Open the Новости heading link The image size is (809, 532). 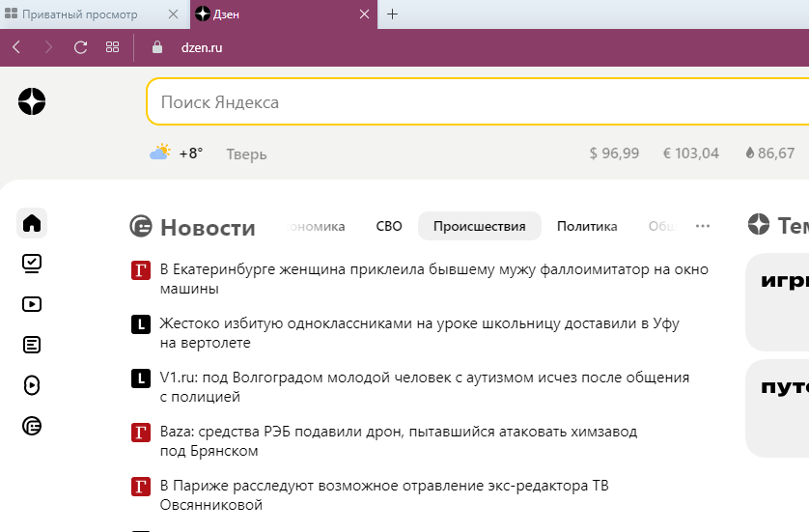coord(208,228)
